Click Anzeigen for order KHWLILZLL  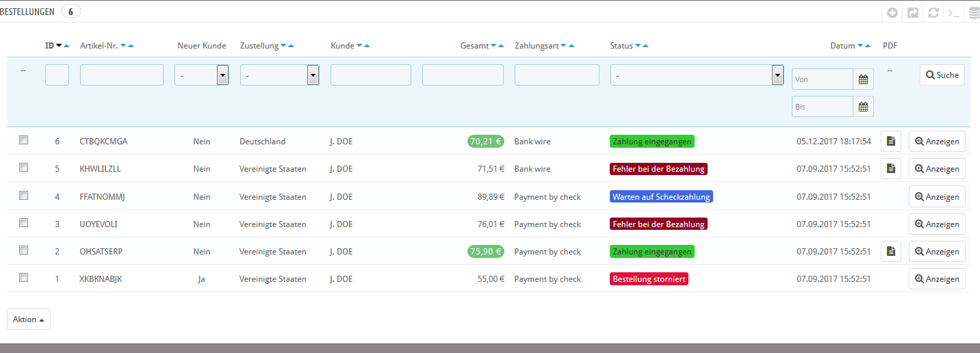point(937,169)
